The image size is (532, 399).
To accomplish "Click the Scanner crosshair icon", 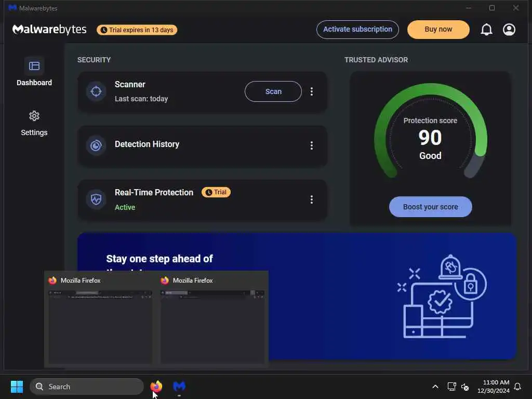I will coord(96,91).
